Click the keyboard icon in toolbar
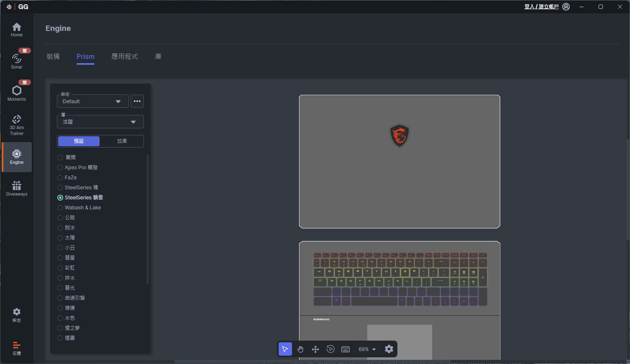This screenshot has height=364, width=630. coord(346,349)
